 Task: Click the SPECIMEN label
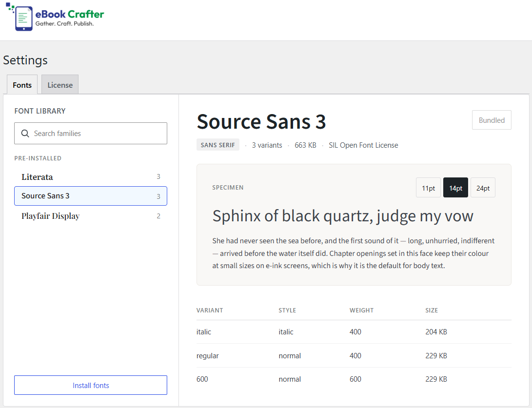228,188
